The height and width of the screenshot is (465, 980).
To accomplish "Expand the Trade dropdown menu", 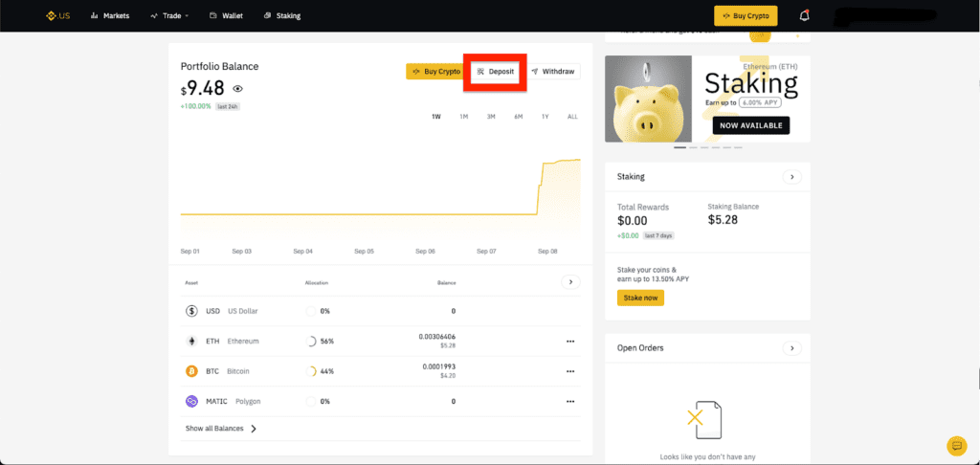I will coord(169,15).
